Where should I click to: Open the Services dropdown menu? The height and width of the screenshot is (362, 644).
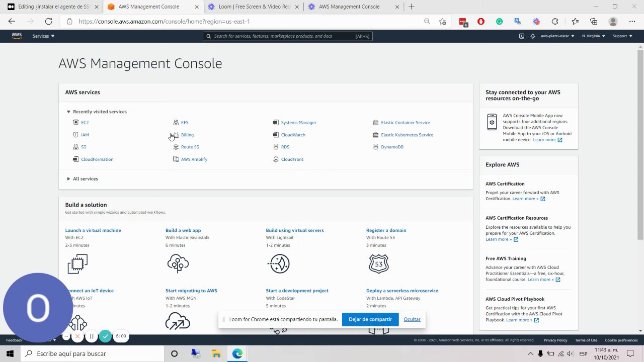pyautogui.click(x=43, y=36)
